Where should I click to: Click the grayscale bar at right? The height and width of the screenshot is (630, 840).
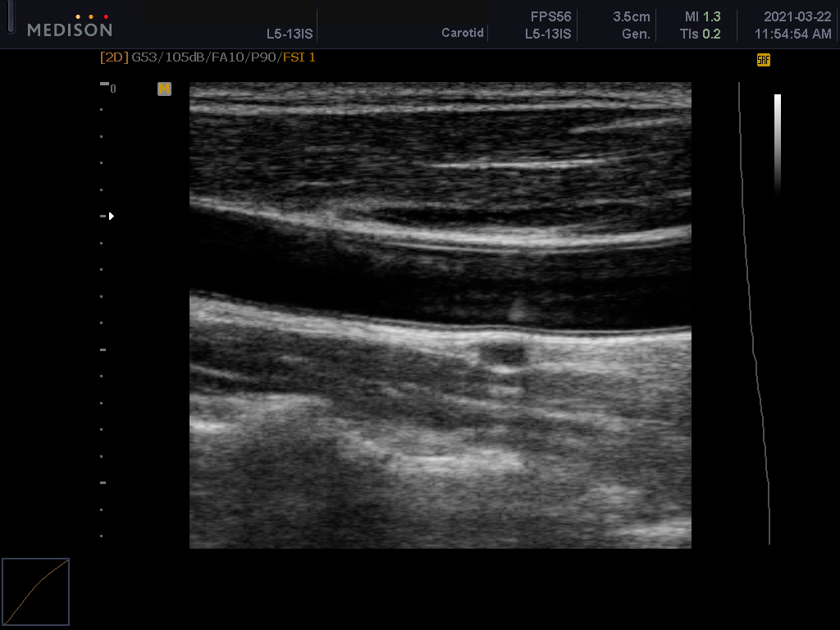point(777,144)
